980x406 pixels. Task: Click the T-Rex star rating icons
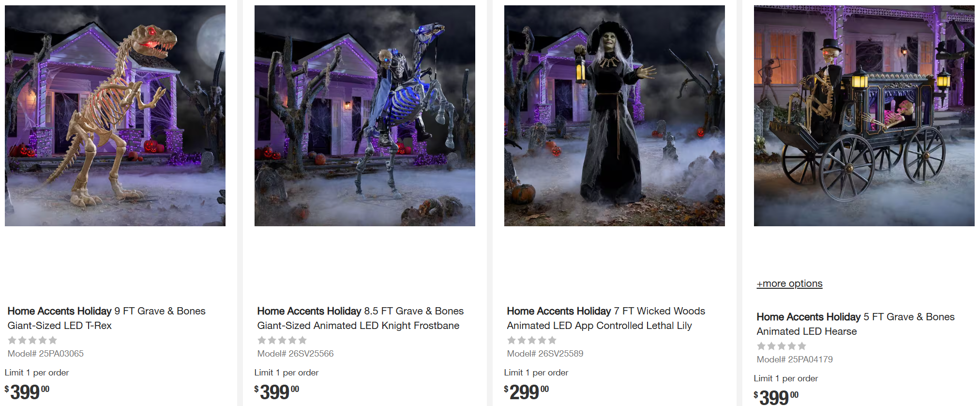(32, 340)
